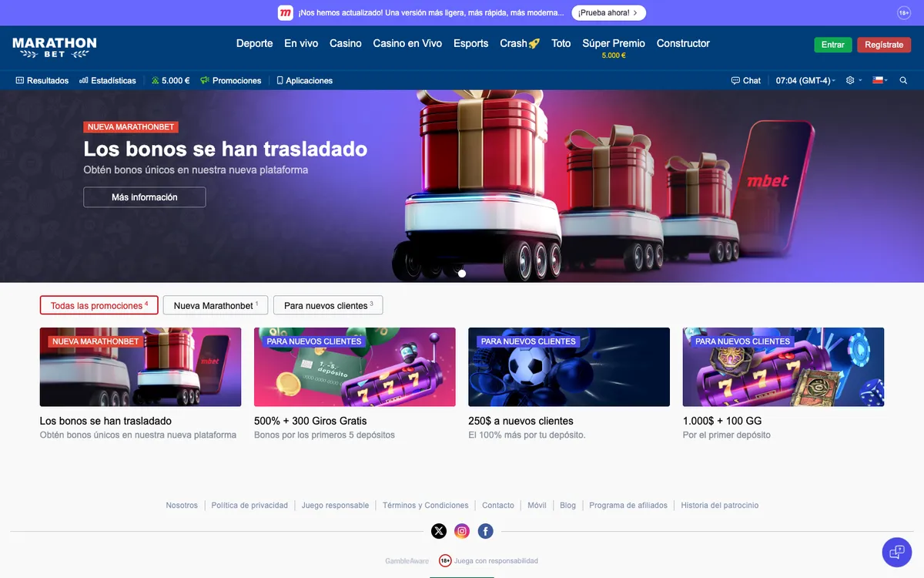The height and width of the screenshot is (578, 924).
Task: Go to Deporte section
Action: pos(255,43)
